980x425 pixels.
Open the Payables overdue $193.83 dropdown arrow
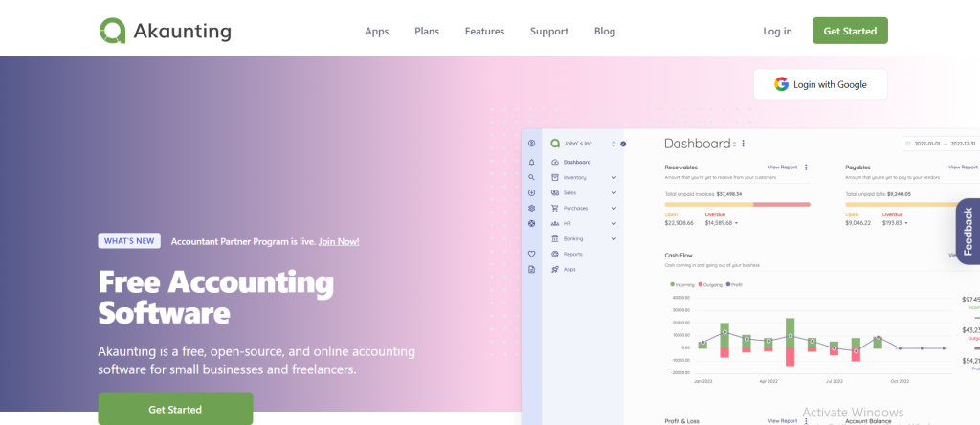(906, 223)
